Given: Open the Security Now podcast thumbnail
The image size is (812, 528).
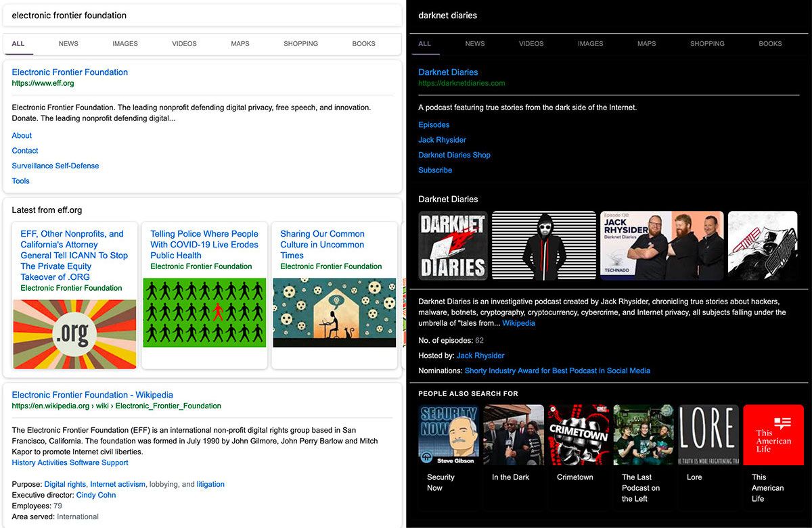Looking at the screenshot, I should click(449, 435).
